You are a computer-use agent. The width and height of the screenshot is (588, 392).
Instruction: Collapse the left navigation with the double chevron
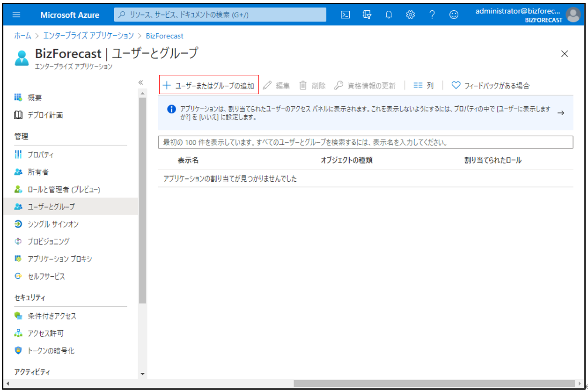(x=140, y=82)
